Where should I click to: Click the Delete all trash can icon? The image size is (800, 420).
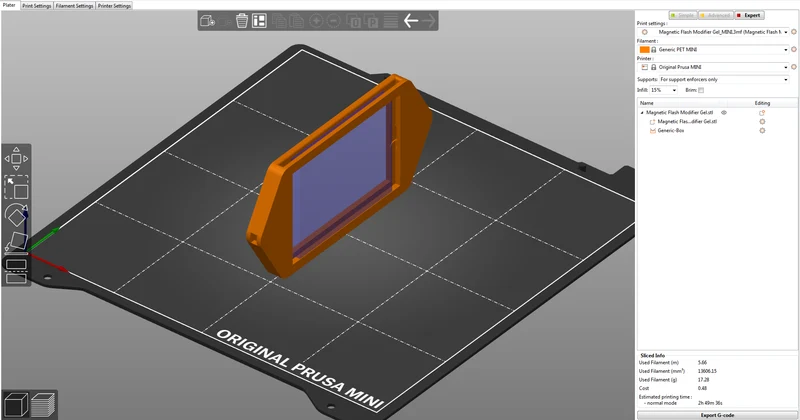tap(242, 21)
